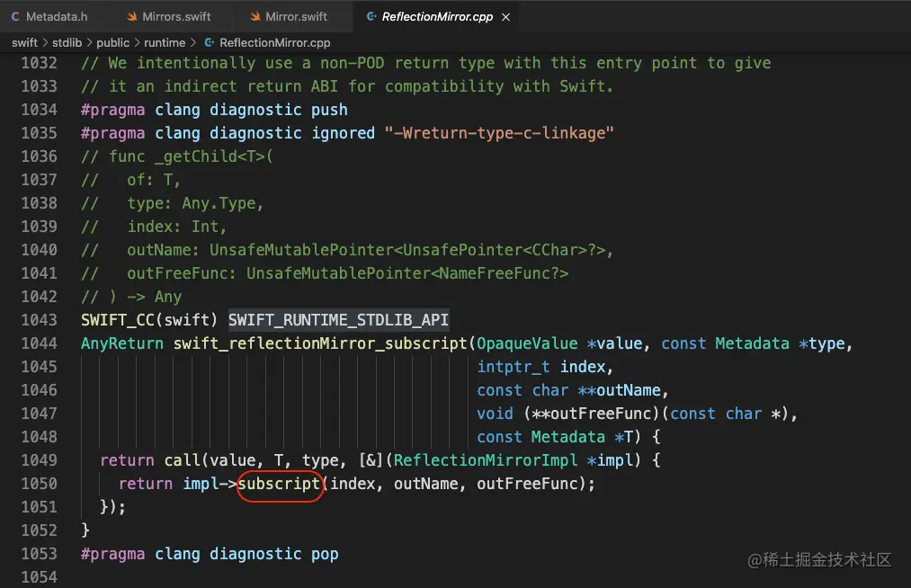
Task: Click the "-Wreturn-type-c-linkage" string
Action: (499, 133)
